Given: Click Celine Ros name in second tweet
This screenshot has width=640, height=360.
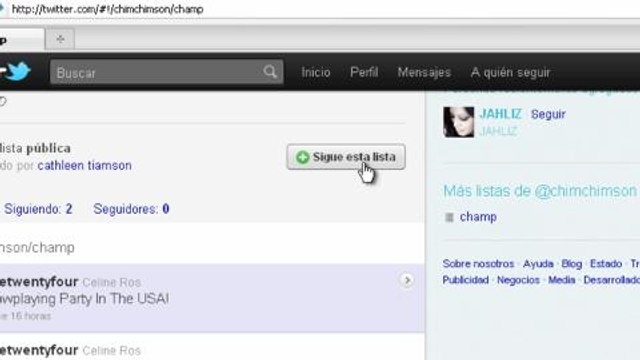Looking at the screenshot, I should (x=111, y=350).
